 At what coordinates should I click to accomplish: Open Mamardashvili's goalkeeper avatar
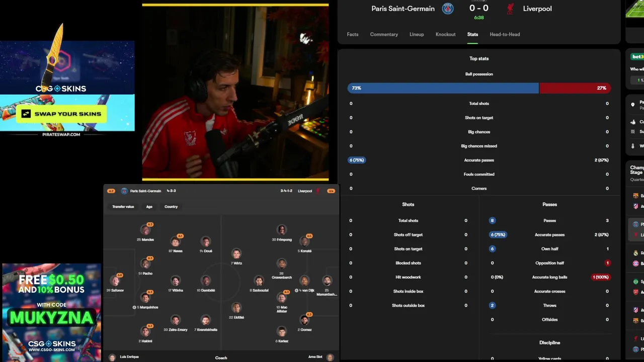[327, 281]
